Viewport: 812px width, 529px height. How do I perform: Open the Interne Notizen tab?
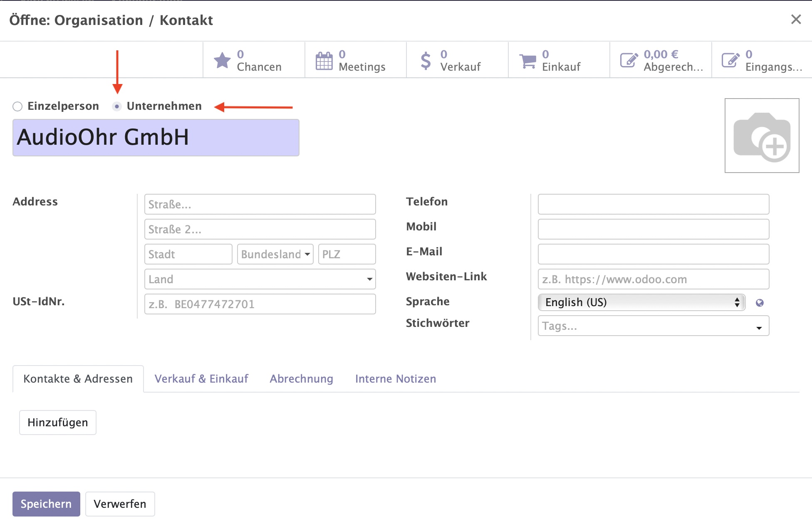(396, 379)
